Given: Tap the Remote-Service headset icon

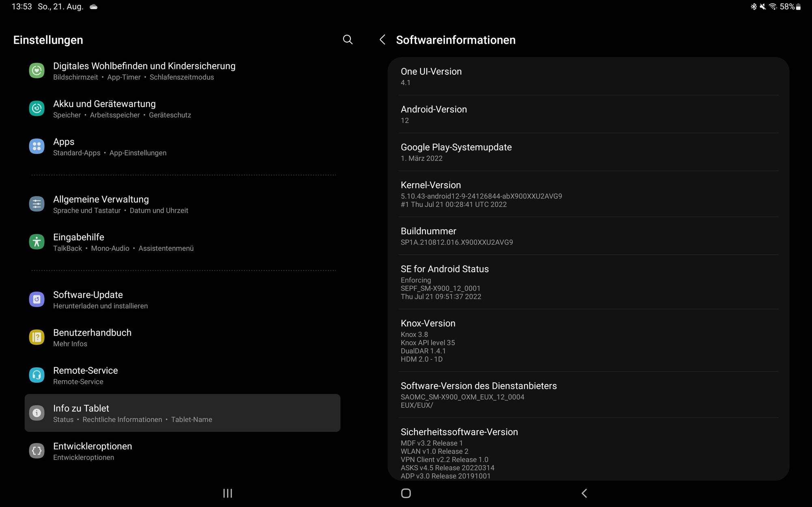Looking at the screenshot, I should tap(37, 375).
